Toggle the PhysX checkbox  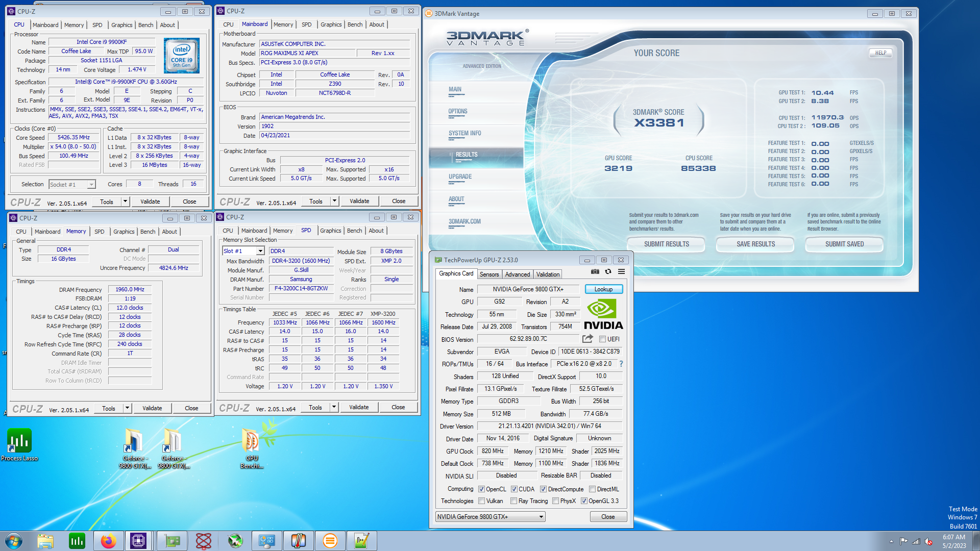pos(555,501)
